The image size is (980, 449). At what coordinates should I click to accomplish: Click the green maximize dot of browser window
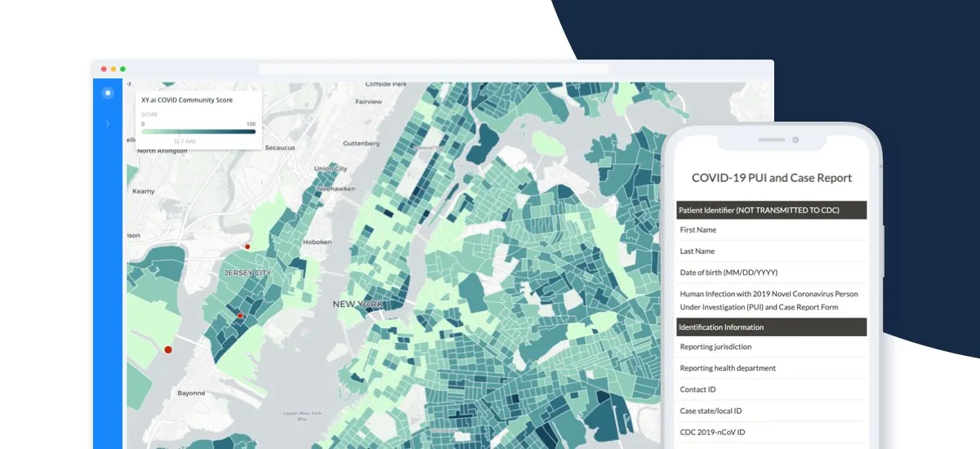[x=123, y=69]
